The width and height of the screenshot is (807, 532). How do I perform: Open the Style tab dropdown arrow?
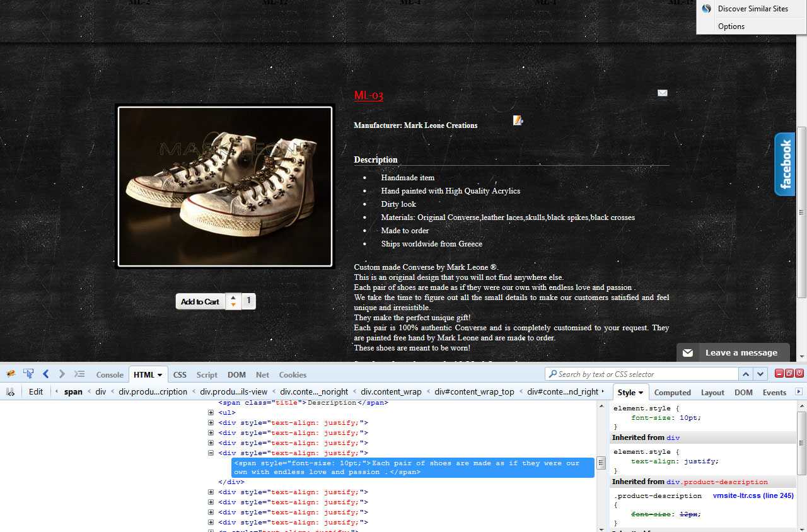(641, 393)
